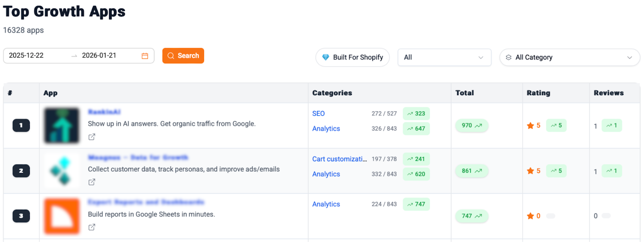The height and width of the screenshot is (242, 644).
Task: Click the Reviews column header
Action: pos(608,93)
